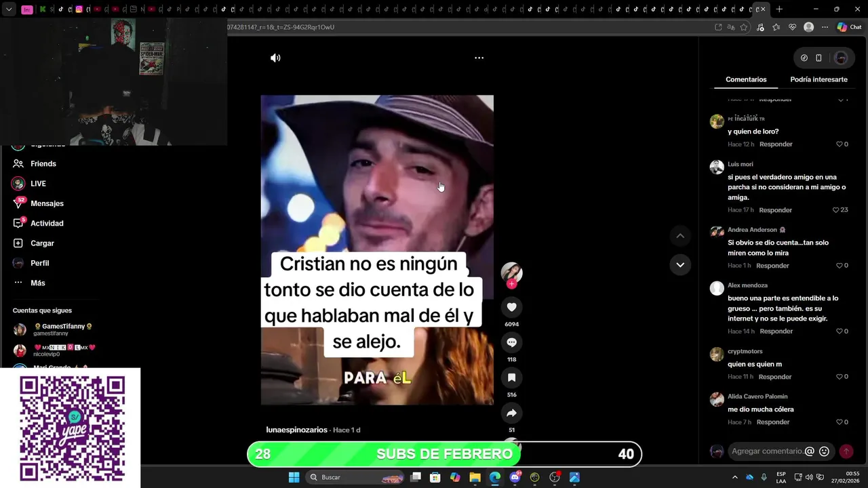This screenshot has height=488, width=868.
Task: Open Actividad in the sidebar
Action: [47, 223]
